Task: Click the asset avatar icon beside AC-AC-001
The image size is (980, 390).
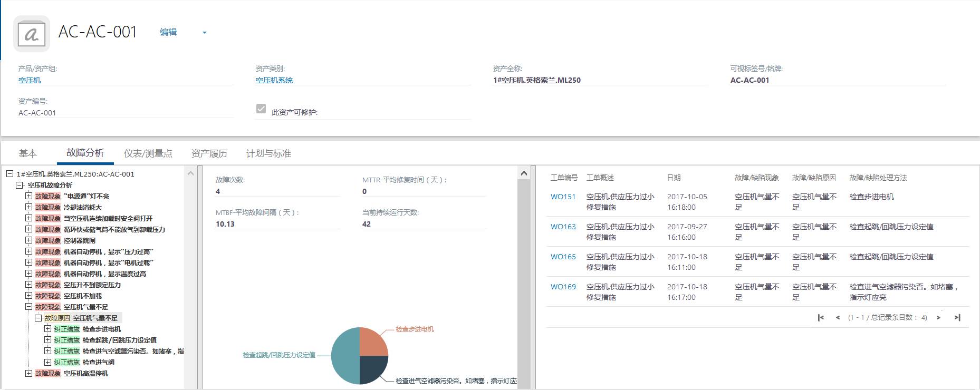Action: [x=32, y=34]
